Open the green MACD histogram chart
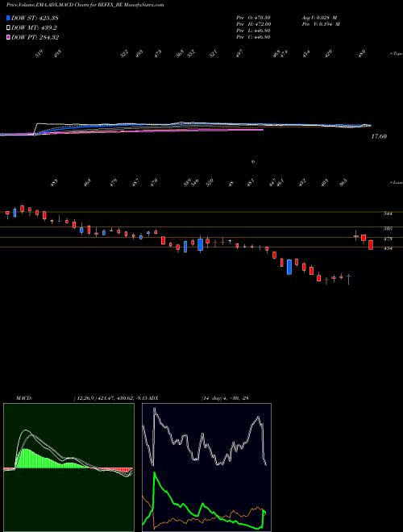This screenshot has width=403, height=532. tap(69, 468)
